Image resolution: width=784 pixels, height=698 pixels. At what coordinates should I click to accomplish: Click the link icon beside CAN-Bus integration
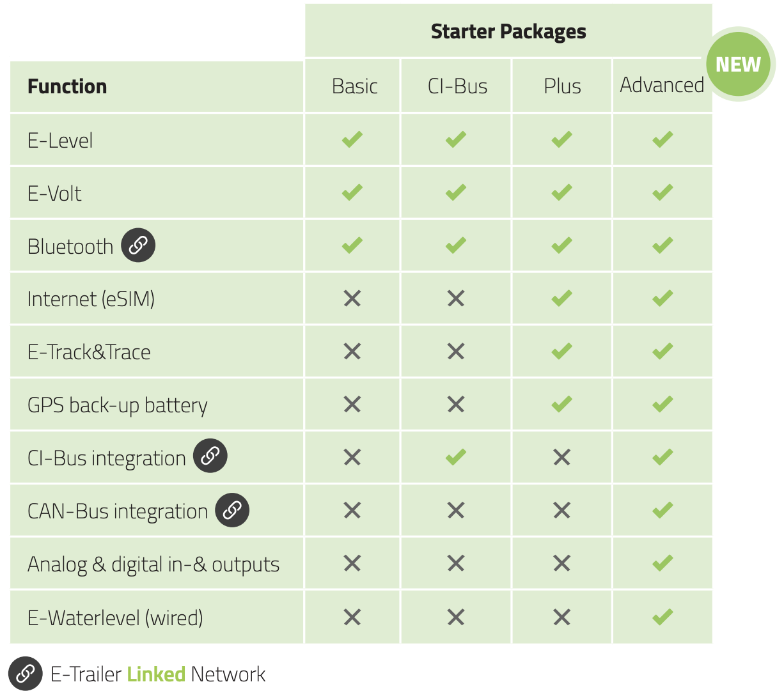[232, 509]
